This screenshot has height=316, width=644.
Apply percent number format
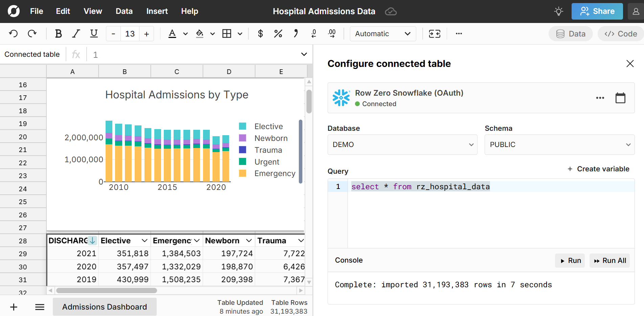pyautogui.click(x=278, y=33)
